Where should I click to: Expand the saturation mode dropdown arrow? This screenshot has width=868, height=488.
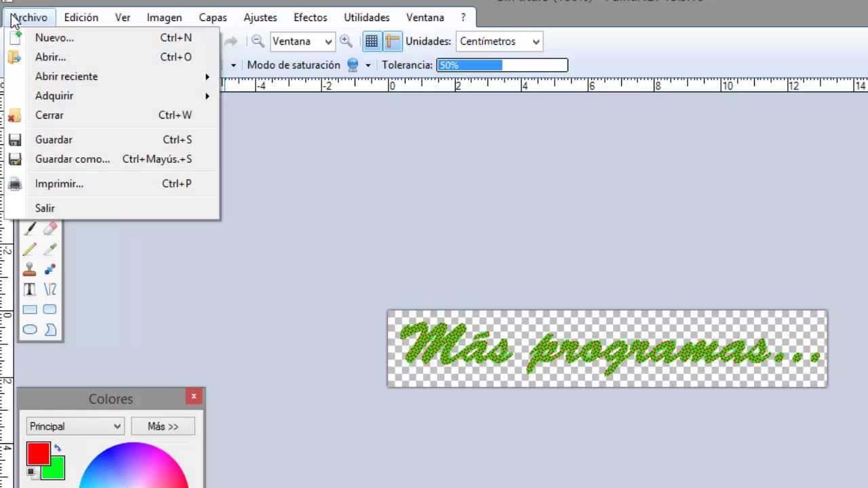tap(368, 65)
